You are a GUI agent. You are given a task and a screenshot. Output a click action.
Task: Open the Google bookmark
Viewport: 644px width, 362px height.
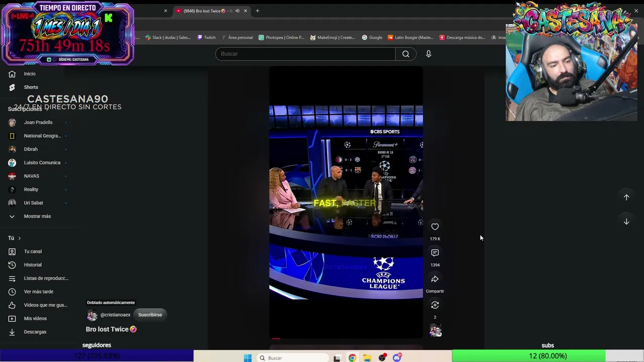(x=372, y=38)
